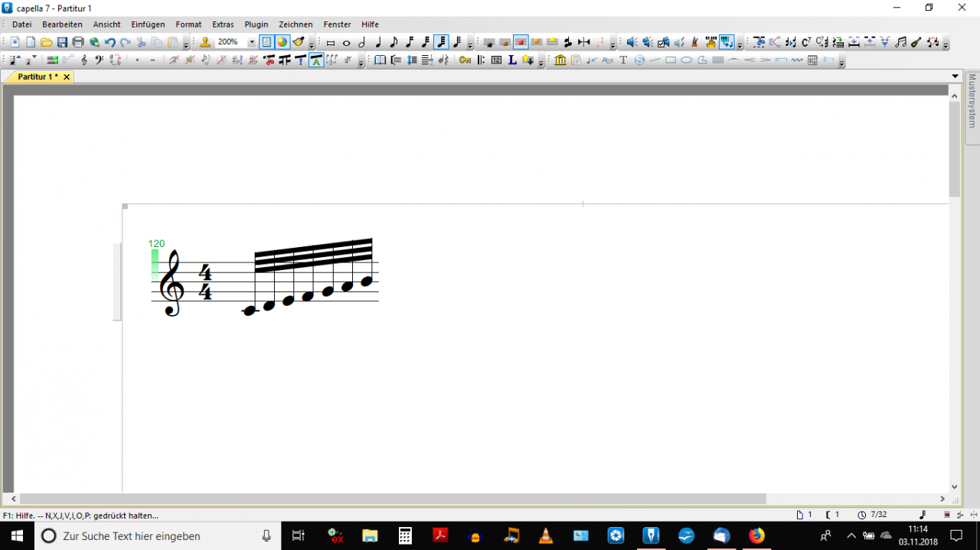Insert a treble clef
The width and height of the screenshot is (980, 550).
[x=84, y=60]
